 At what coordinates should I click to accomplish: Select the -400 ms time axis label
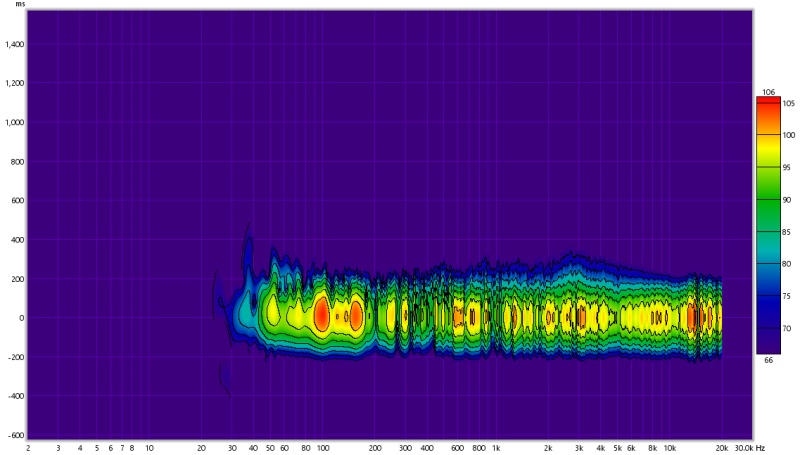(x=16, y=396)
